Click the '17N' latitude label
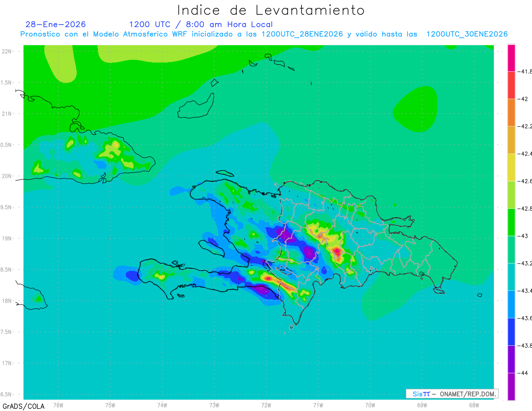The width and height of the screenshot is (532, 411). click(x=7, y=364)
